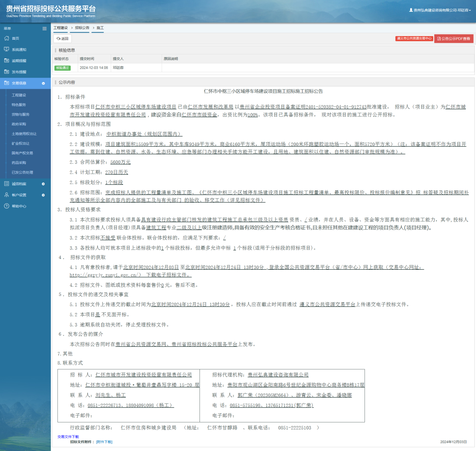Click the 附件下载 attachment link
Image resolution: width=476 pixels, height=451 pixels.
(104, 442)
